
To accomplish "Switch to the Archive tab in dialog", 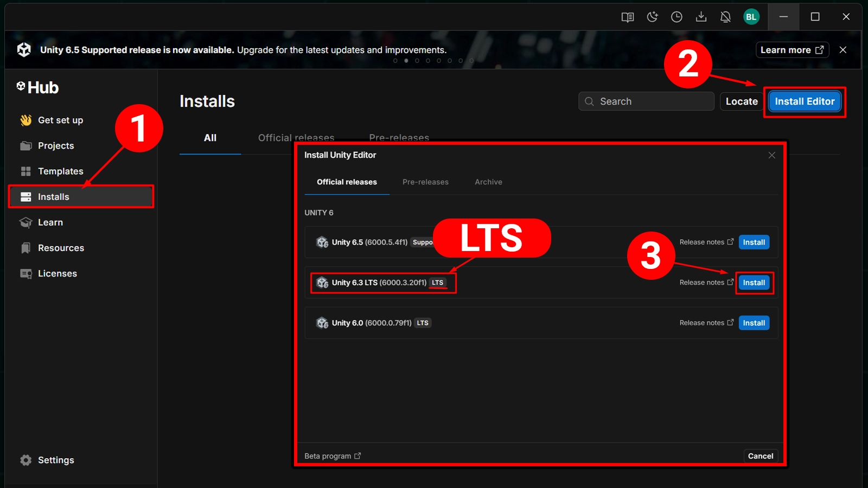I will point(488,182).
